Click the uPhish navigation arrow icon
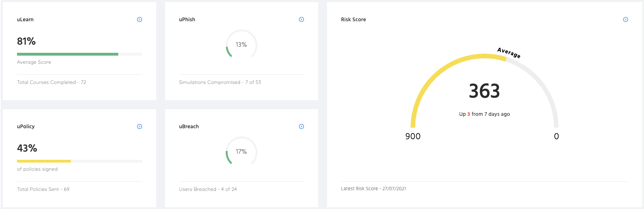 click(301, 19)
